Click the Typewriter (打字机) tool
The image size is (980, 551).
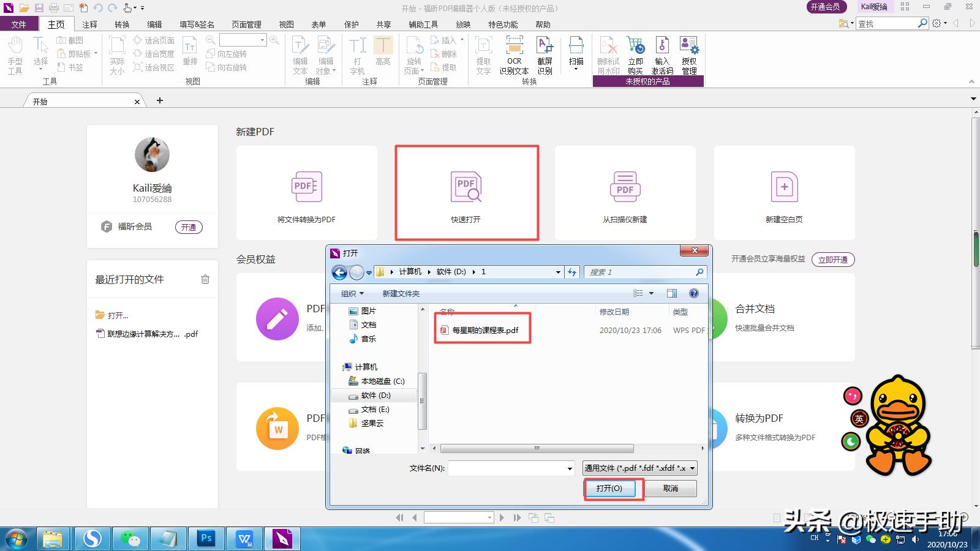[357, 54]
